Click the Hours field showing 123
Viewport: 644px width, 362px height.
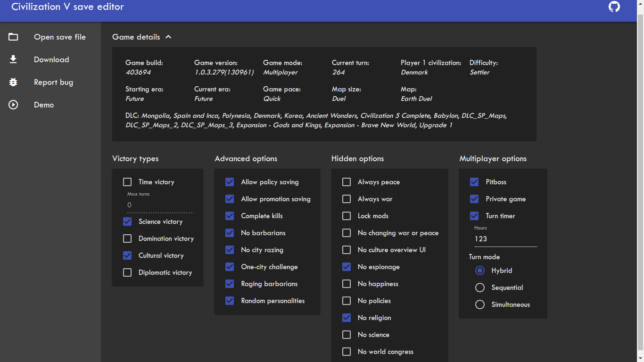click(x=505, y=239)
